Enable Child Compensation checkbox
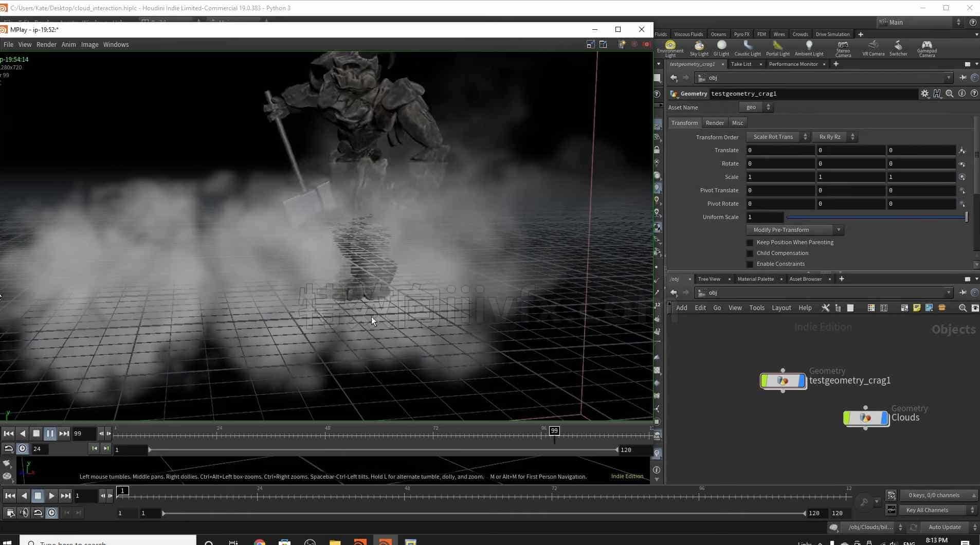The width and height of the screenshot is (980, 545). (750, 253)
